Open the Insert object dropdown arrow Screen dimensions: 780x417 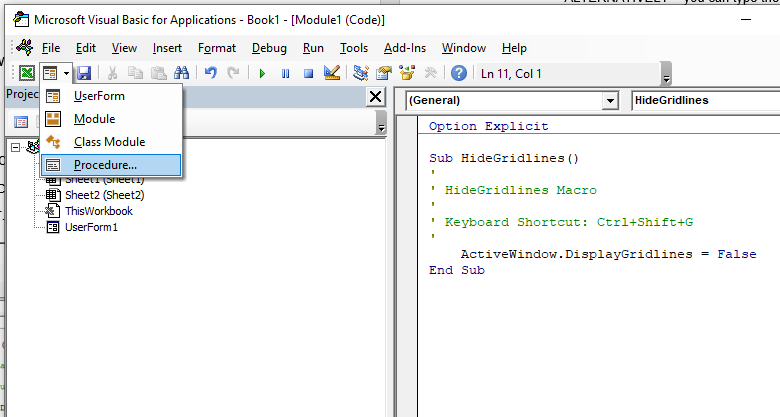pyautogui.click(x=66, y=73)
